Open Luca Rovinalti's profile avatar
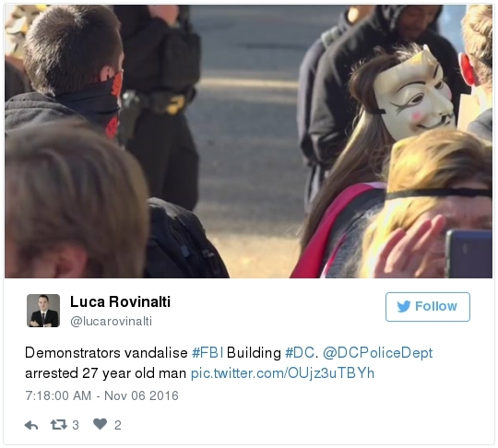 click(x=43, y=311)
